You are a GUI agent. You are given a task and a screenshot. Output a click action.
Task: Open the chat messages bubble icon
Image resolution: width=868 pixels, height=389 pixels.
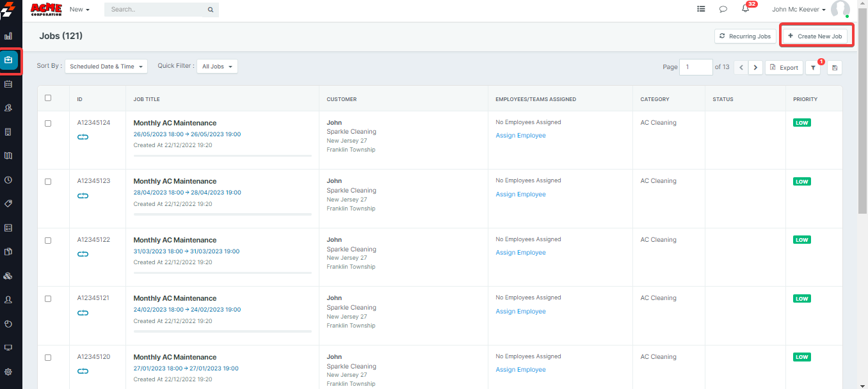[723, 9]
